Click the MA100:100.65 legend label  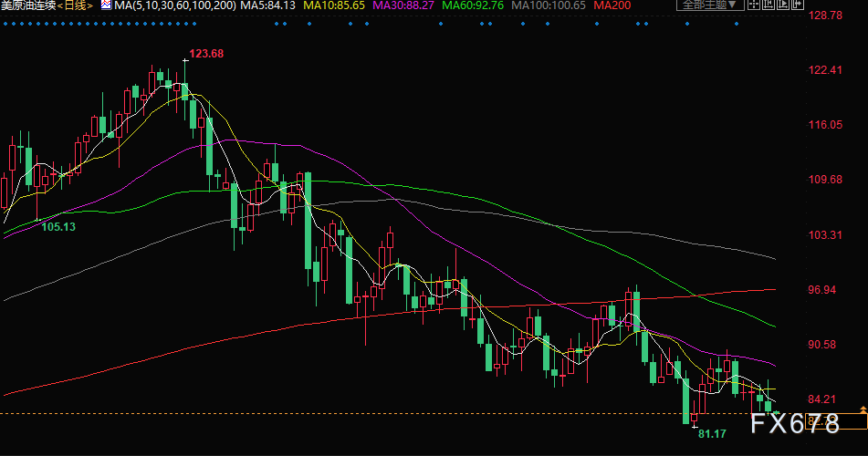coord(549,5)
